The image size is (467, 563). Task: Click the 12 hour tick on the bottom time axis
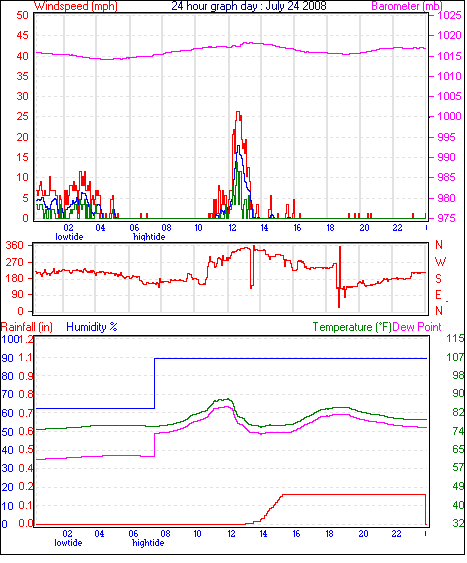pyautogui.click(x=232, y=534)
